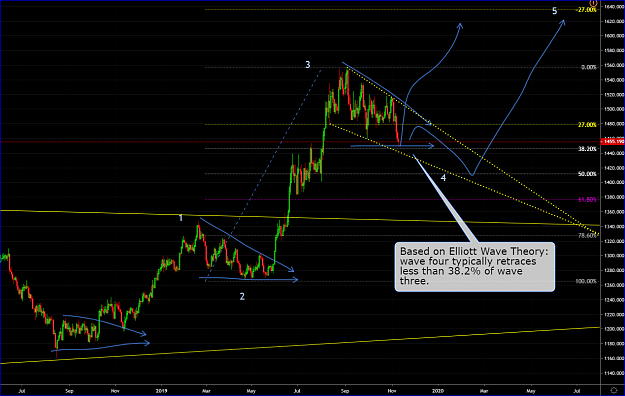Click the 0.00% Fibonacci level label
The image size is (625, 396).
click(589, 67)
